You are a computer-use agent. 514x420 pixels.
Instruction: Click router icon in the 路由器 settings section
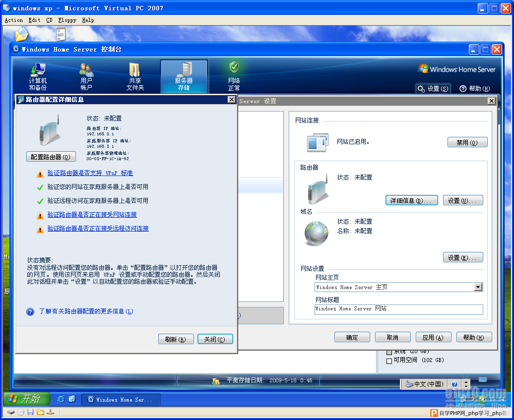[x=318, y=190]
